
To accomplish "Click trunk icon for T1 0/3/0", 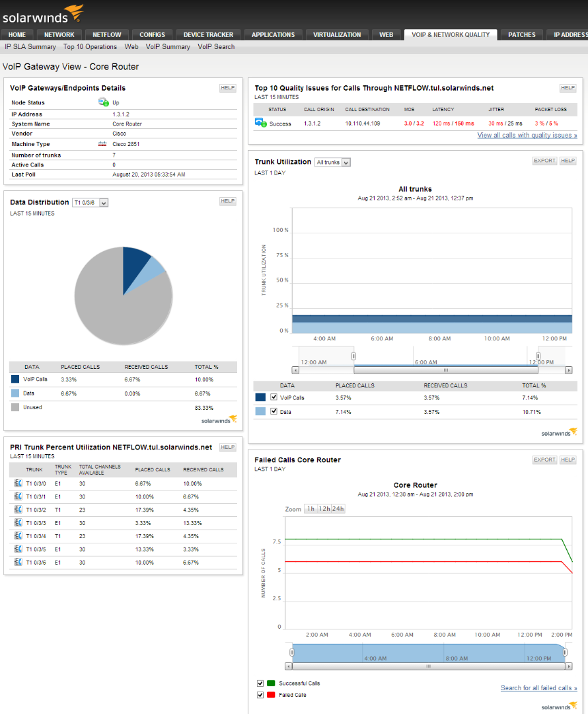I will click(18, 483).
